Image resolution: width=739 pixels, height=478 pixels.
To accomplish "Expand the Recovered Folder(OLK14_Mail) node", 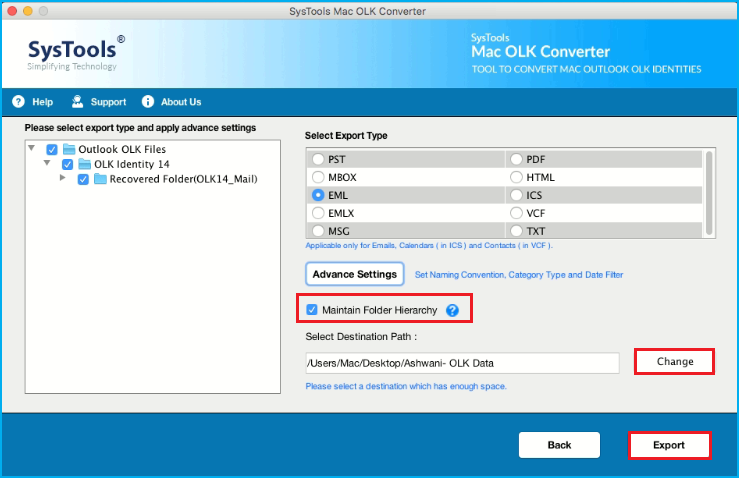I will click(63, 178).
